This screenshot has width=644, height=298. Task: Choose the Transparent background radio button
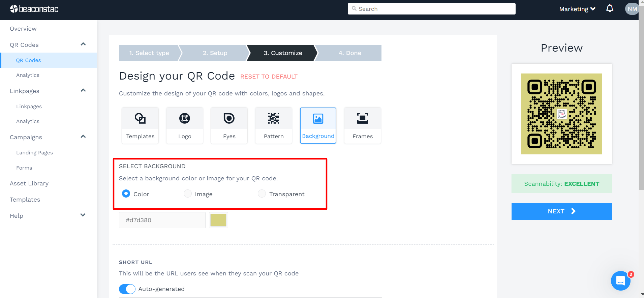click(262, 193)
